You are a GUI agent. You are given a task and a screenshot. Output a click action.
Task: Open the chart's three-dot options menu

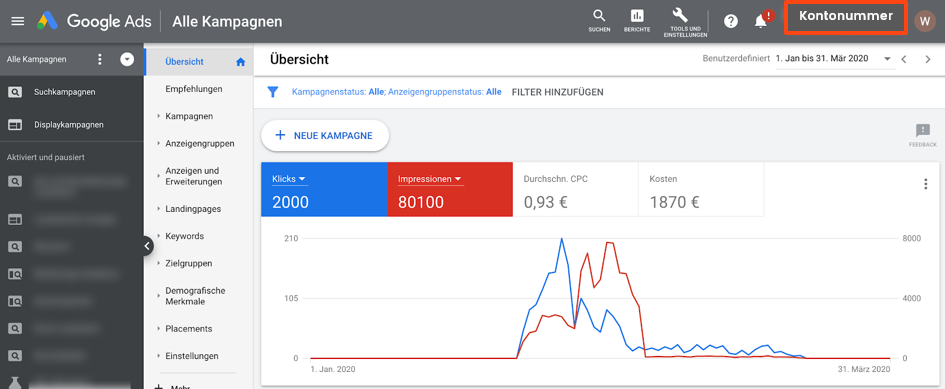926,185
